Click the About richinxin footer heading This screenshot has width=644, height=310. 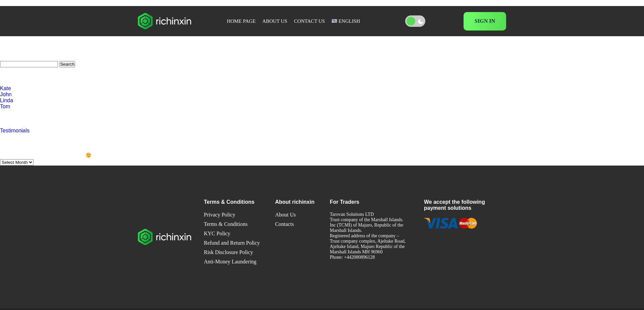[x=294, y=202]
